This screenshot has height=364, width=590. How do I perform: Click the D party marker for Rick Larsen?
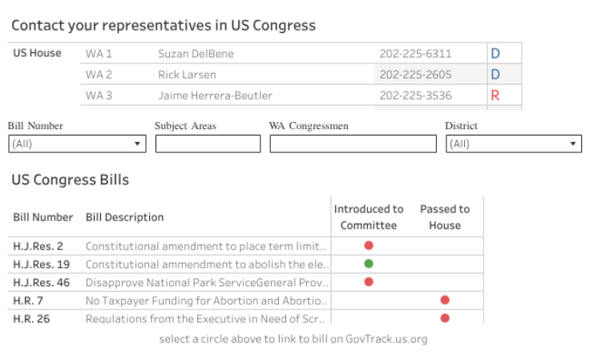495,75
